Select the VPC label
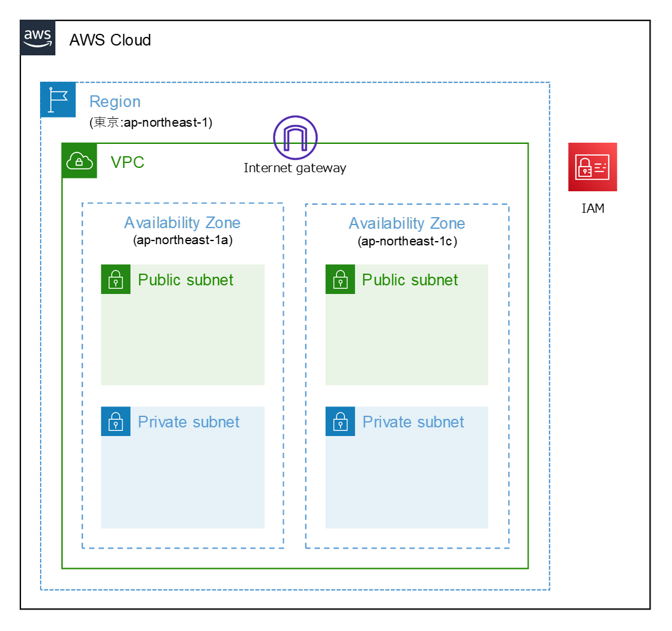The width and height of the screenshot is (672, 631). 127,162
